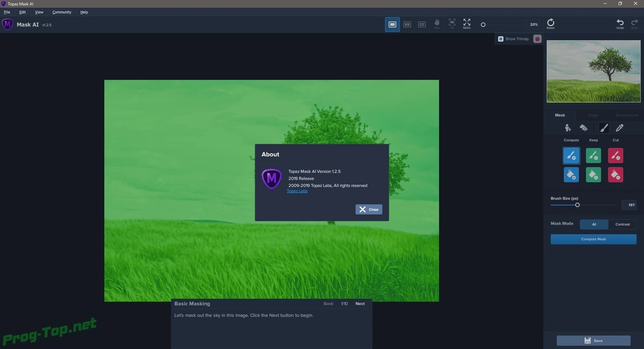Click Next in the Basic Masking tutorial

360,303
